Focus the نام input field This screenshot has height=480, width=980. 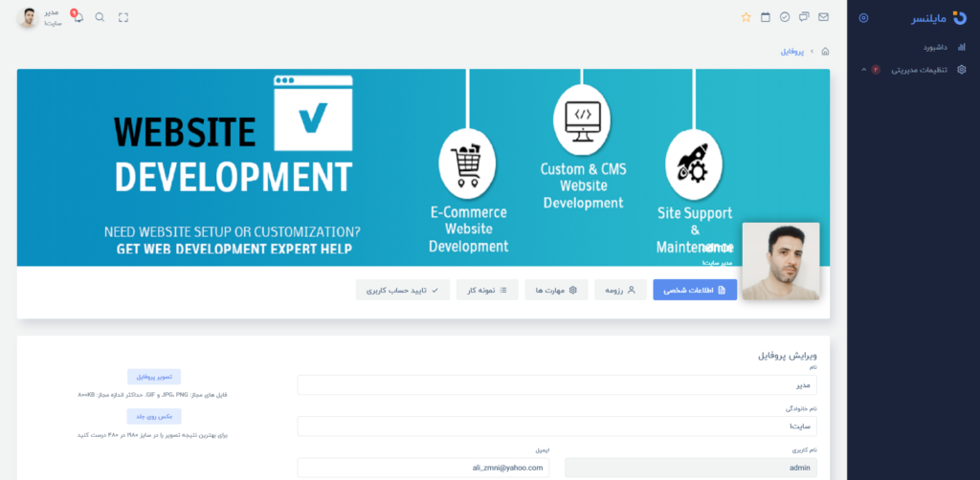pyautogui.click(x=557, y=385)
